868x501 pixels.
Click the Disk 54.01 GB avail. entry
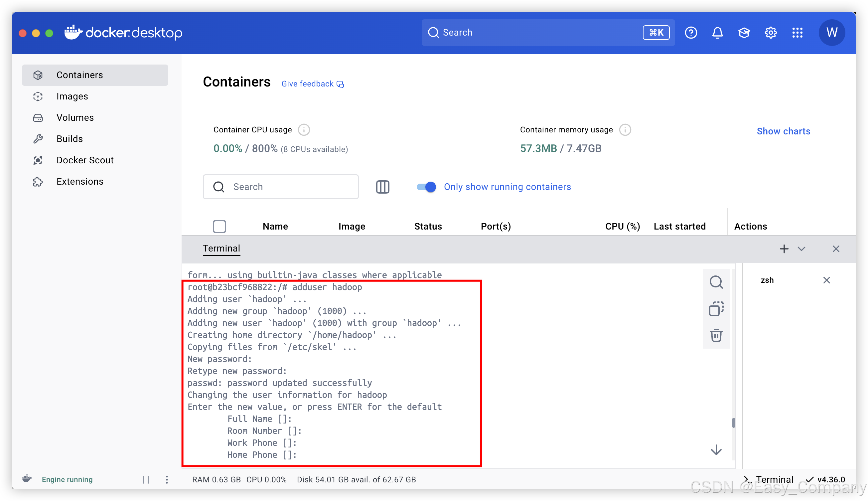356,480
